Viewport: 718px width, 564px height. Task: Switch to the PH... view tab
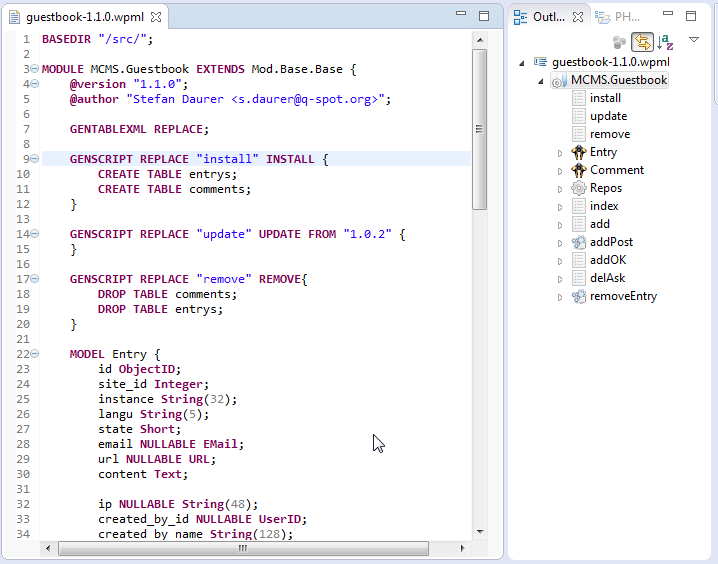(620, 16)
